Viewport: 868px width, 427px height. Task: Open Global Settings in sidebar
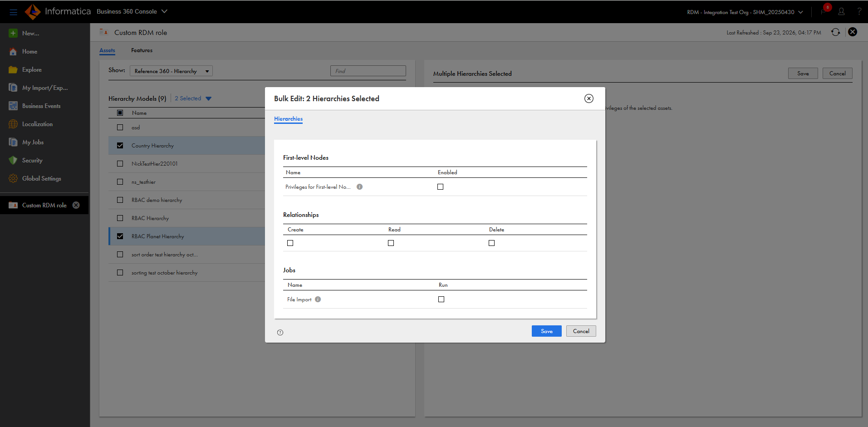[41, 178]
